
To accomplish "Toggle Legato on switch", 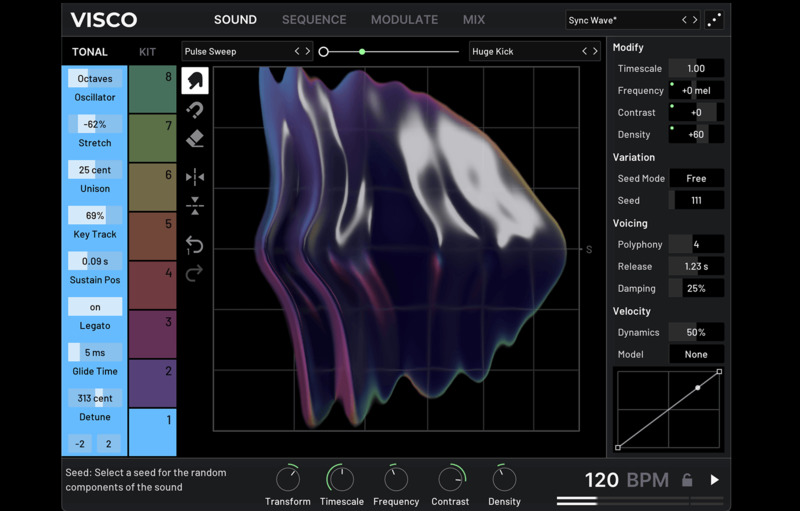I will [95, 307].
